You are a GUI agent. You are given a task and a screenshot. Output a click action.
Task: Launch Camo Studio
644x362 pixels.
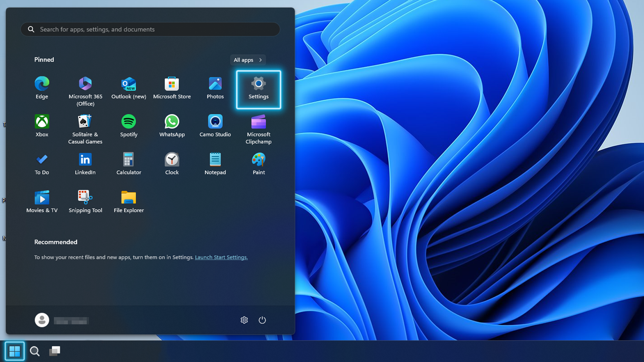(215, 126)
